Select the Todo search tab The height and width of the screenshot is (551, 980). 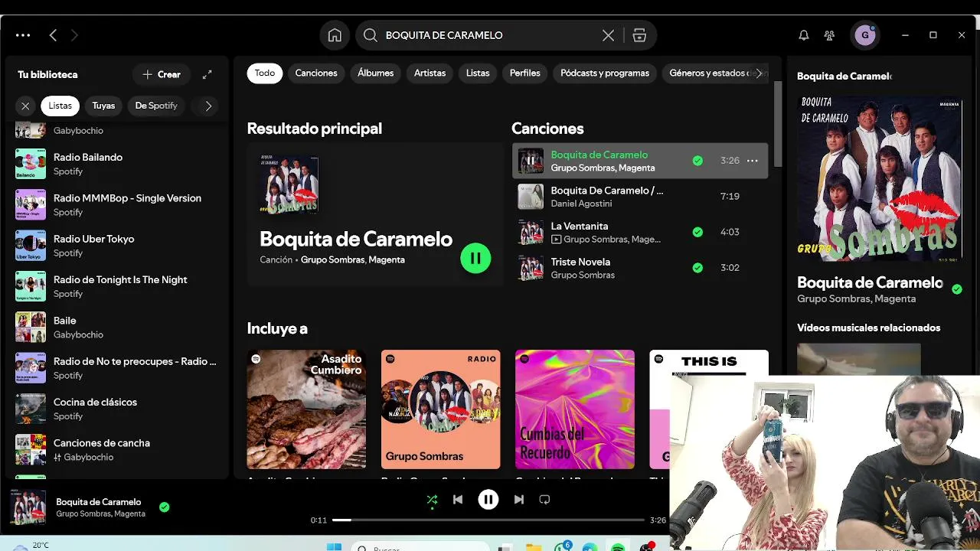(x=265, y=73)
